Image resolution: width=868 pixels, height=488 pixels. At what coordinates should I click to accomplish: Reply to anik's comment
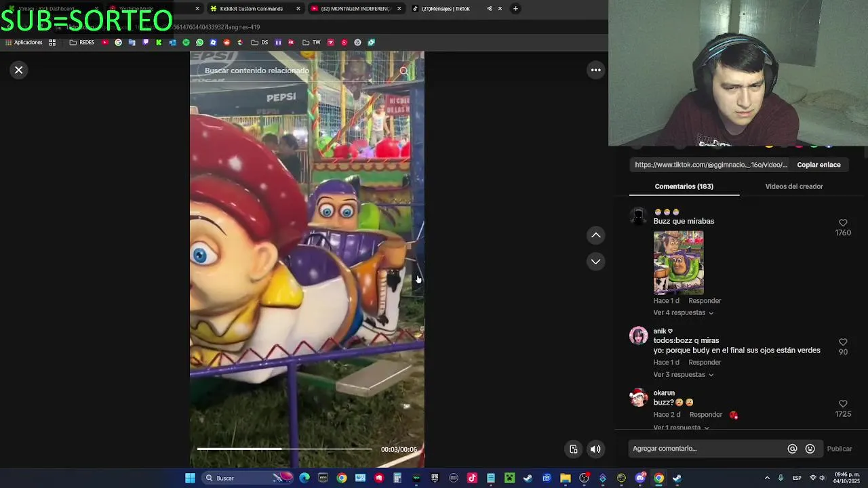pos(705,363)
